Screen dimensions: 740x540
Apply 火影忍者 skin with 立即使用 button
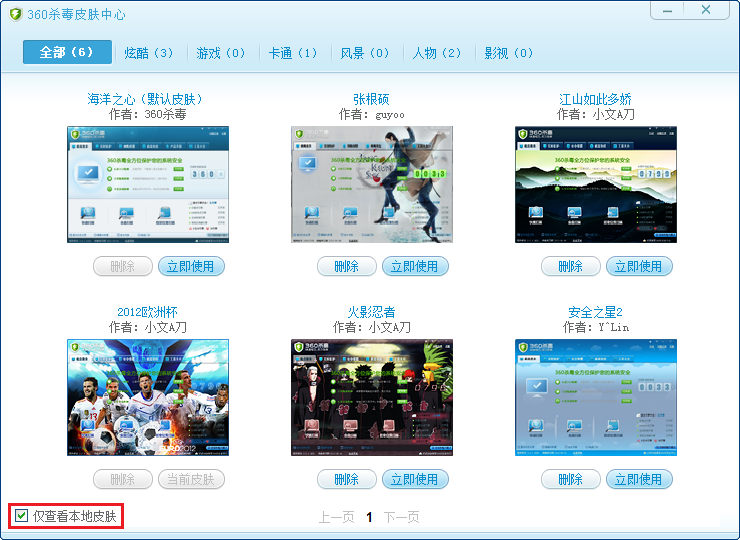click(x=415, y=479)
